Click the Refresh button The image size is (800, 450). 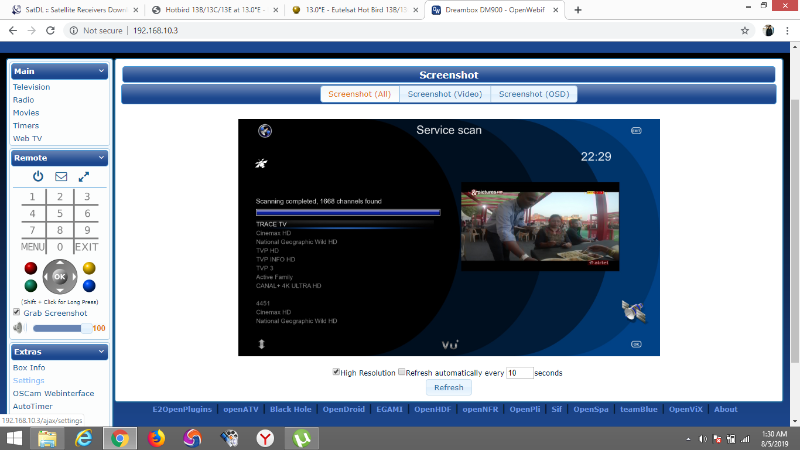pos(448,388)
